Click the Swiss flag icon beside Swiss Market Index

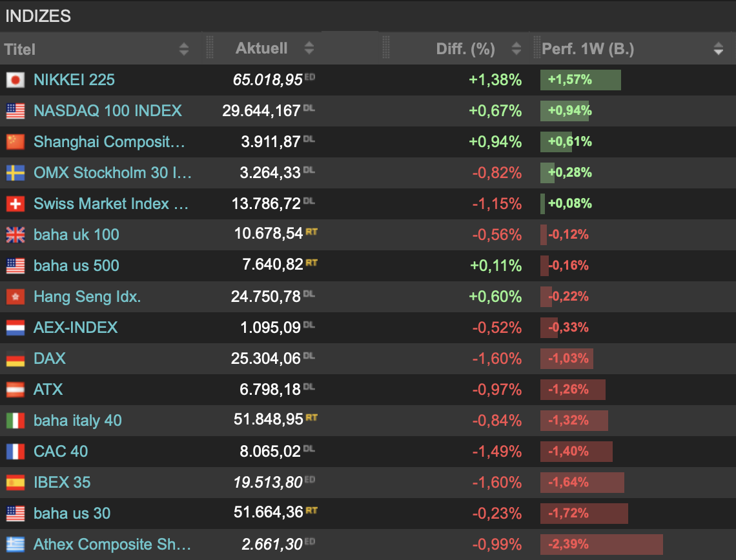(x=15, y=204)
